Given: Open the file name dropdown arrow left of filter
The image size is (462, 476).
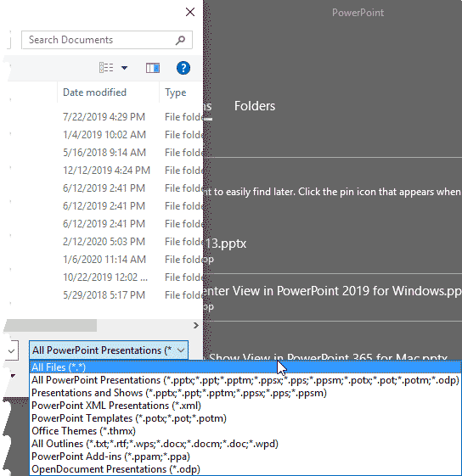Looking at the screenshot, I should tap(12, 351).
